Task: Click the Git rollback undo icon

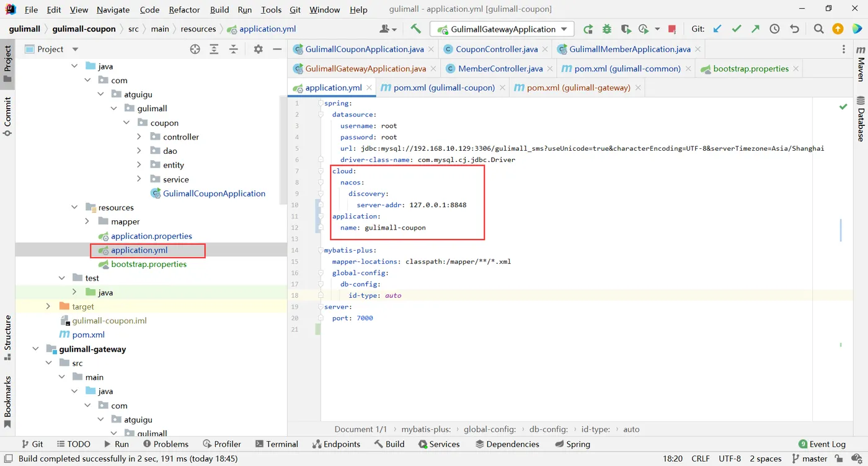Action: (794, 29)
